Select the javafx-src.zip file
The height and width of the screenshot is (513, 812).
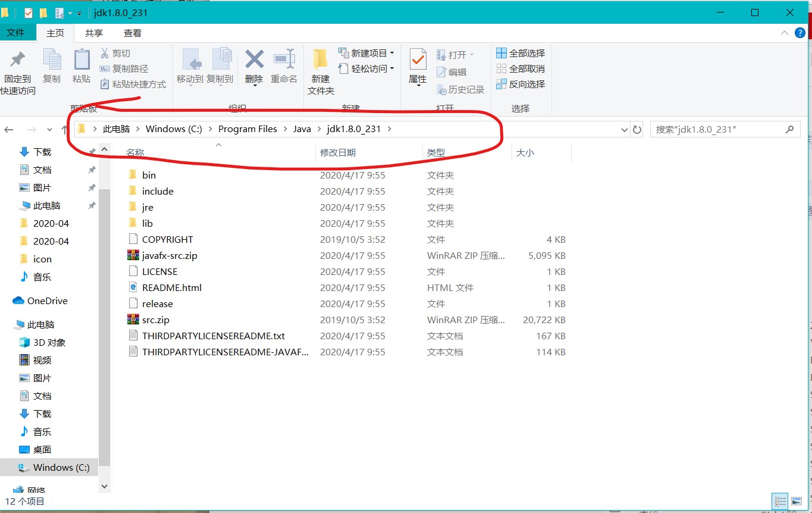pos(170,255)
